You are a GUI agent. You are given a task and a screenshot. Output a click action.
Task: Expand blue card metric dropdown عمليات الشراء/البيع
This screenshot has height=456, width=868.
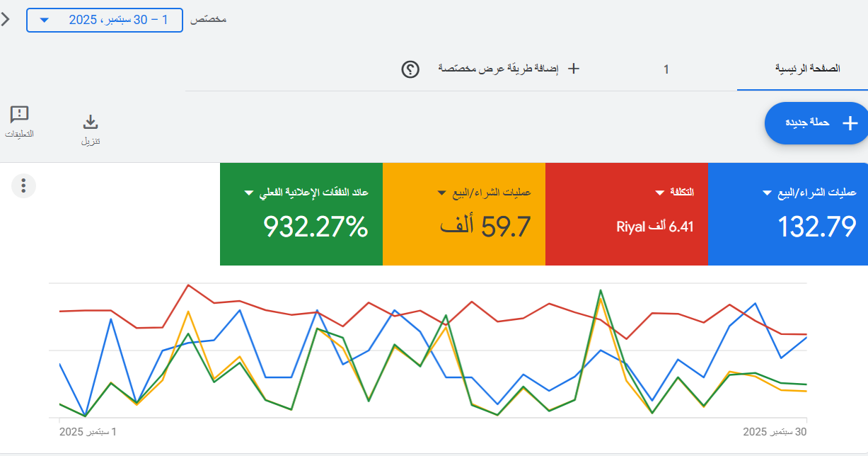pyautogui.click(x=810, y=192)
